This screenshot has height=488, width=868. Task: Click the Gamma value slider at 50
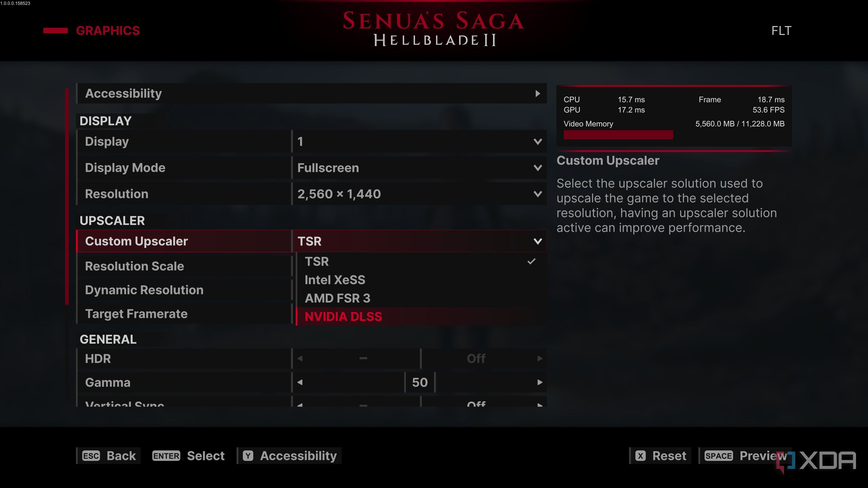[420, 383]
